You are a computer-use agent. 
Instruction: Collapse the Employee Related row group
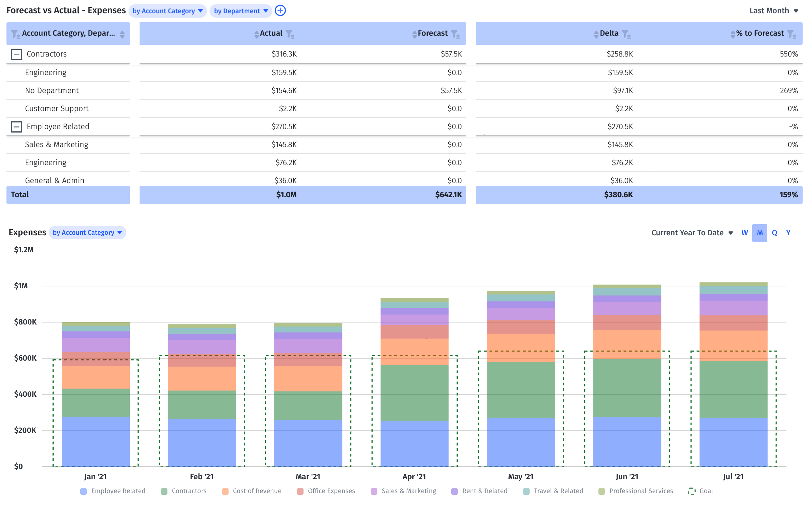(x=16, y=127)
